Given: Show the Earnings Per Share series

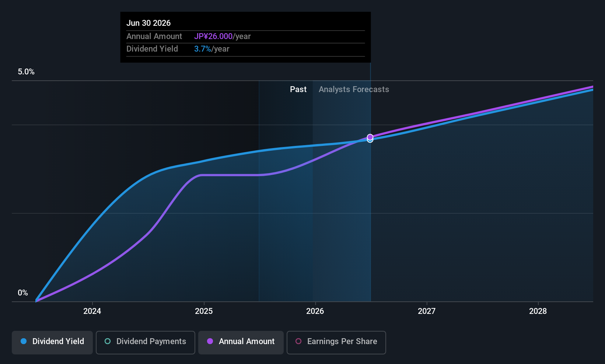Looking at the screenshot, I should pyautogui.click(x=336, y=342).
